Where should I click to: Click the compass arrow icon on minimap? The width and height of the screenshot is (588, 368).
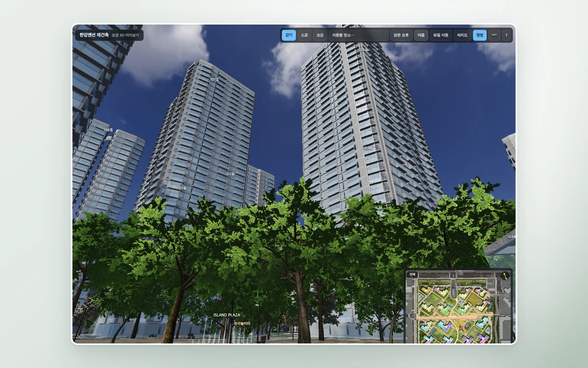(x=505, y=275)
